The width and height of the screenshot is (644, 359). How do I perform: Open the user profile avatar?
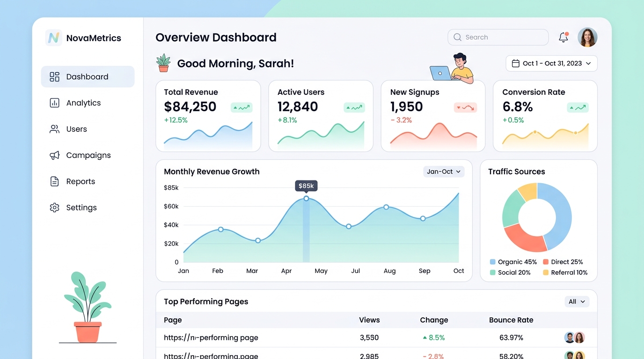(x=587, y=37)
